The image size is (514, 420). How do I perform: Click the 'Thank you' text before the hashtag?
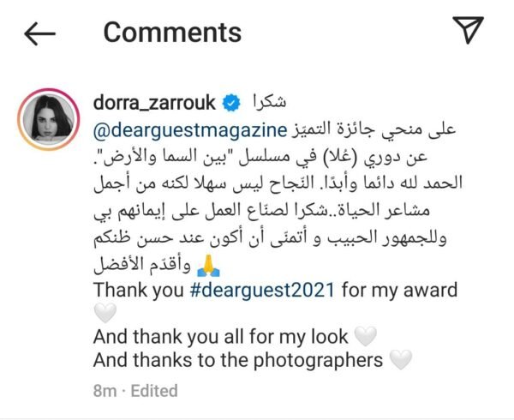139,290
